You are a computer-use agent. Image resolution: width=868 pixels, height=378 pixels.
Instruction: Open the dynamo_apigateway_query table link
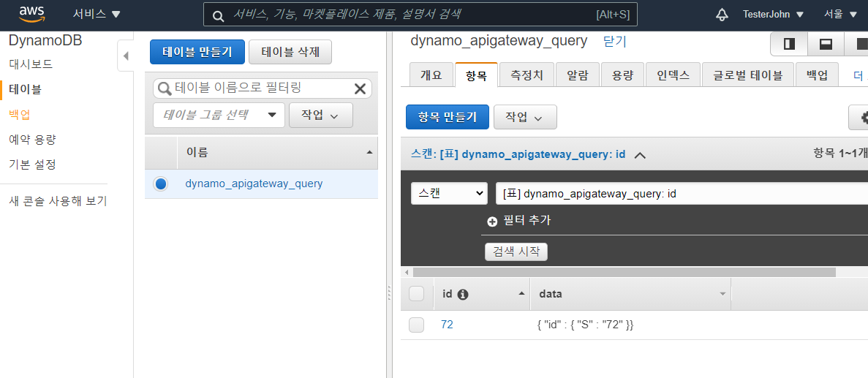point(254,184)
